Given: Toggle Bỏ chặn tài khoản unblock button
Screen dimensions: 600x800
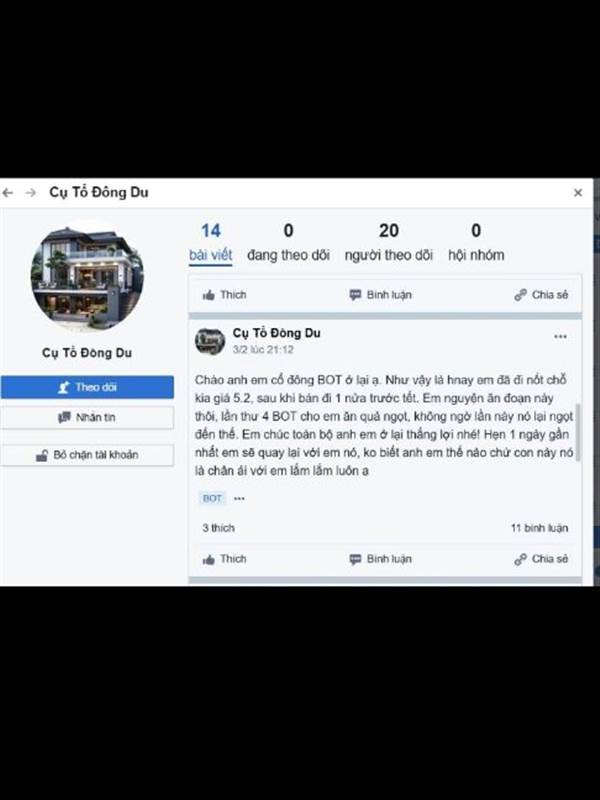Looking at the screenshot, I should click(87, 455).
